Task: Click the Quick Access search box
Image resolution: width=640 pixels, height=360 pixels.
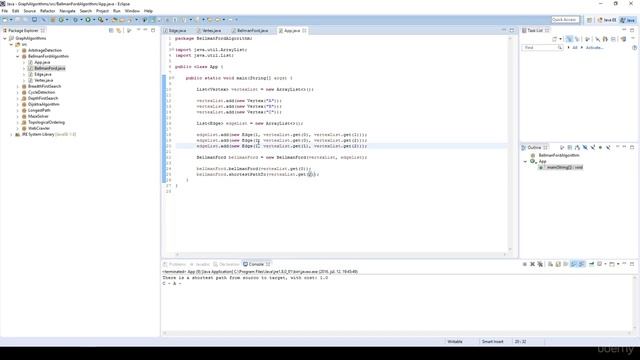Action: click(565, 20)
